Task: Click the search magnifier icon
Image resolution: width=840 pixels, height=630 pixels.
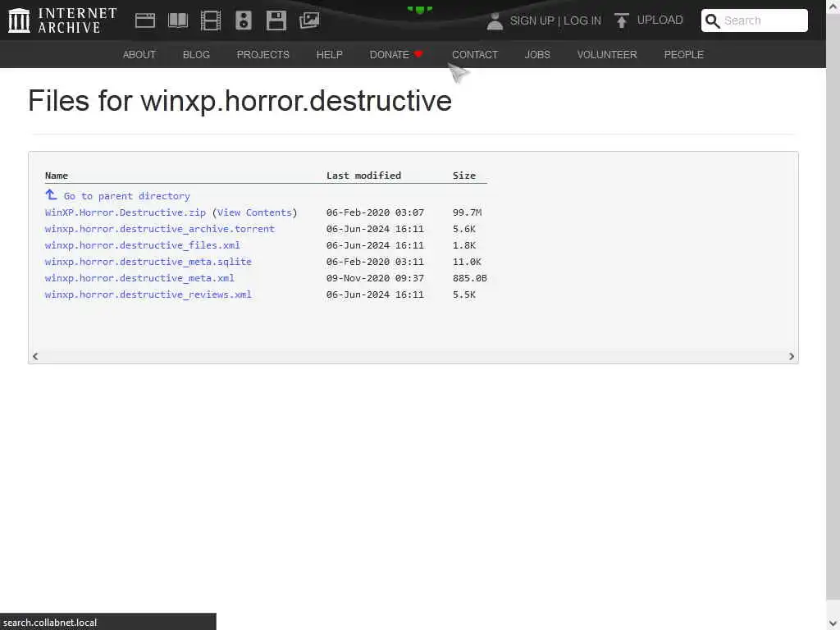Action: tap(712, 21)
